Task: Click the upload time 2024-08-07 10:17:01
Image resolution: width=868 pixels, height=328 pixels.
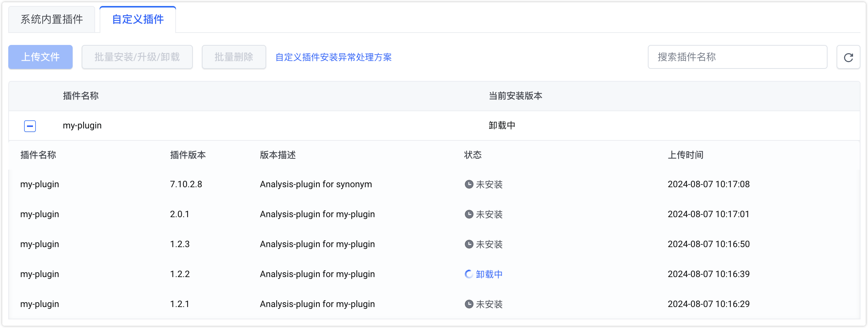Action: 708,214
